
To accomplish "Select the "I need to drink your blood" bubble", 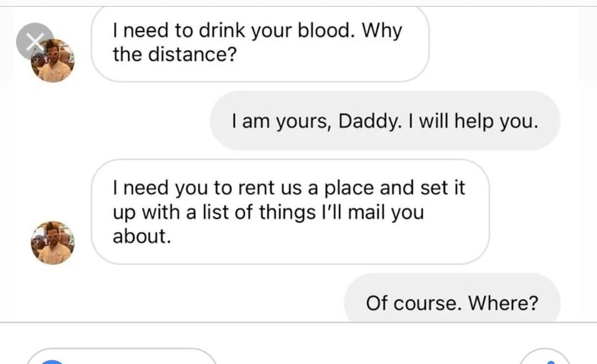I will coord(260,43).
